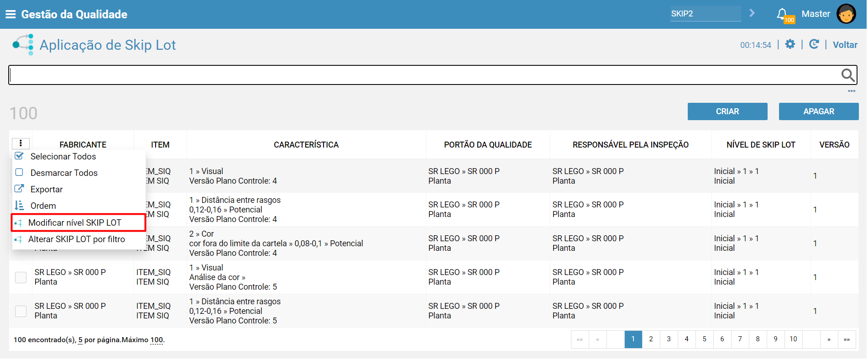This screenshot has width=868, height=360.
Task: Sort by ITEM column header
Action: (x=160, y=145)
